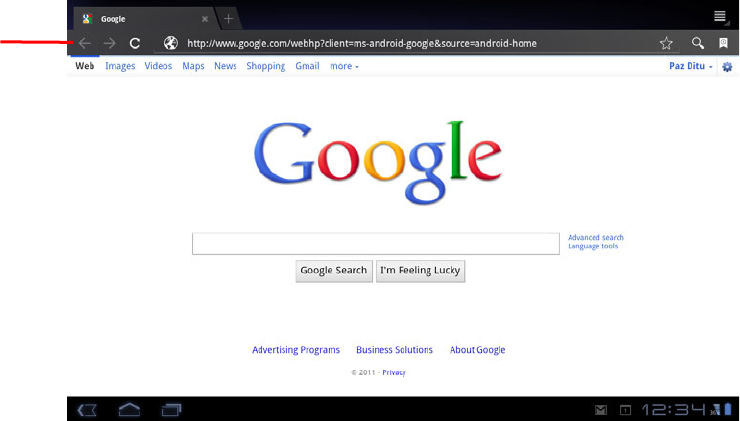Expand the Paz Ditu account dropdown
This screenshot has width=740, height=421.
(x=690, y=66)
